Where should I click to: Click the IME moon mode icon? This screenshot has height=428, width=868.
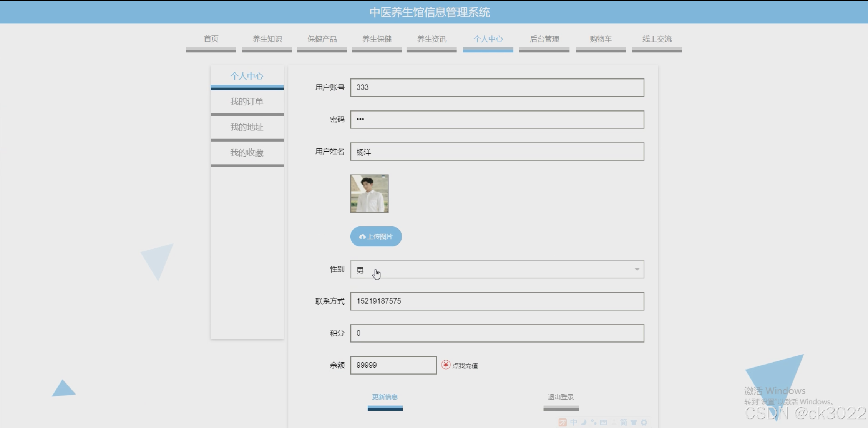pos(584,422)
